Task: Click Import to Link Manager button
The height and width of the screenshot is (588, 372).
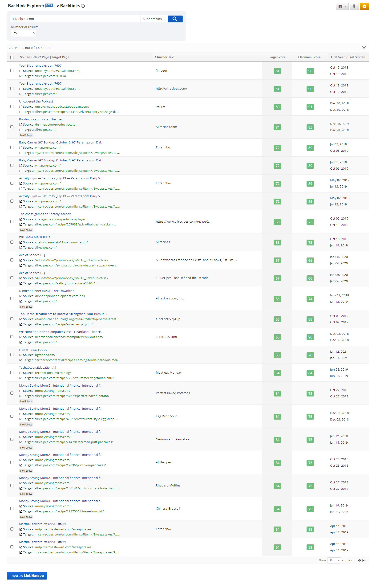Action: tap(27, 576)
